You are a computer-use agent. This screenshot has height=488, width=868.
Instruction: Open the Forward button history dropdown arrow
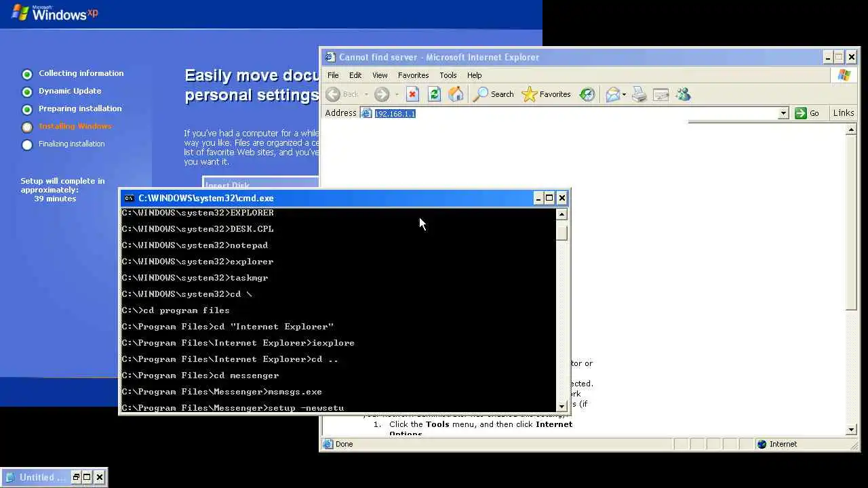click(x=397, y=94)
